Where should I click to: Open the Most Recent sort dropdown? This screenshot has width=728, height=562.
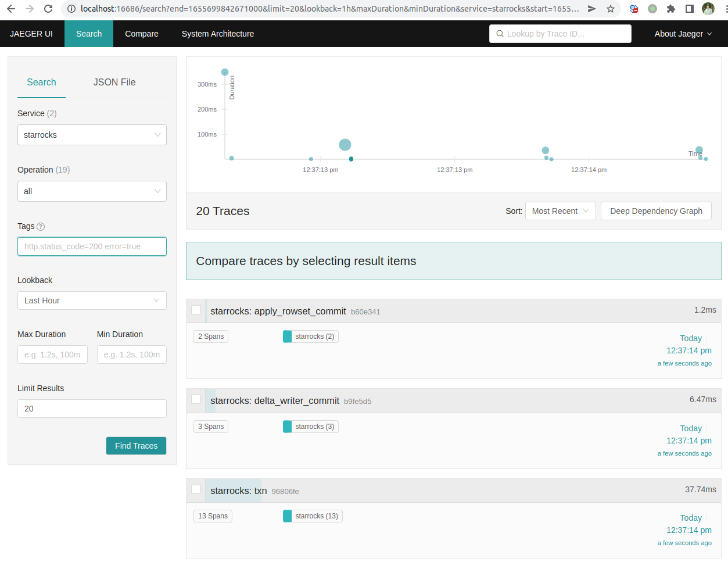[x=560, y=211]
